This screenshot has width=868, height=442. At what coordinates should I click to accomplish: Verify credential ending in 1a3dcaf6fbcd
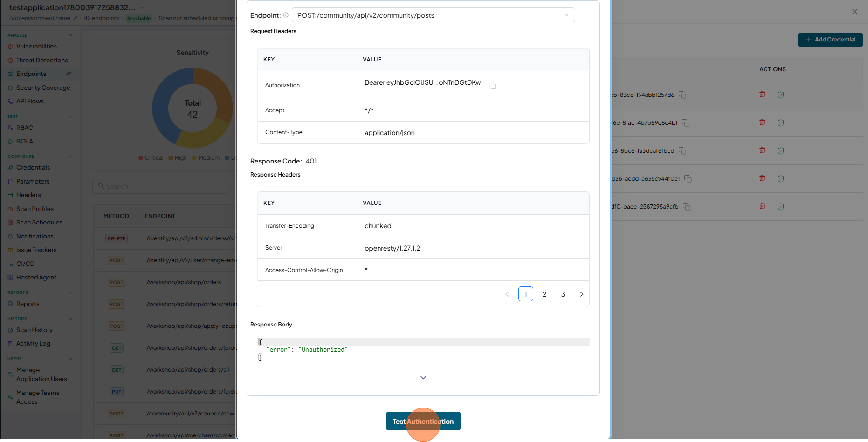coord(781,150)
